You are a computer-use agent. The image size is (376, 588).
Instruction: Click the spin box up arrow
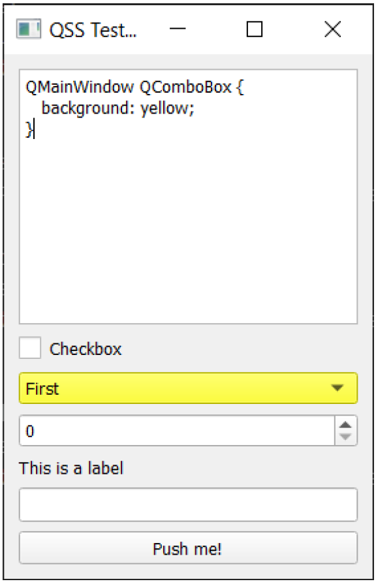tap(345, 425)
